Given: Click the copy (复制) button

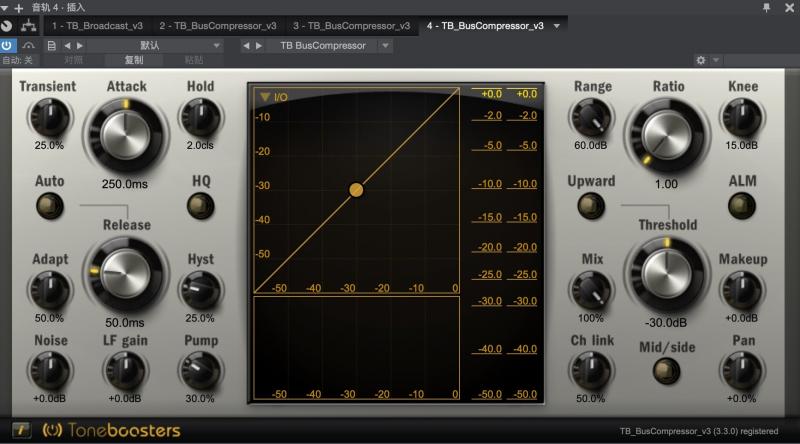Looking at the screenshot, I should point(134,60).
